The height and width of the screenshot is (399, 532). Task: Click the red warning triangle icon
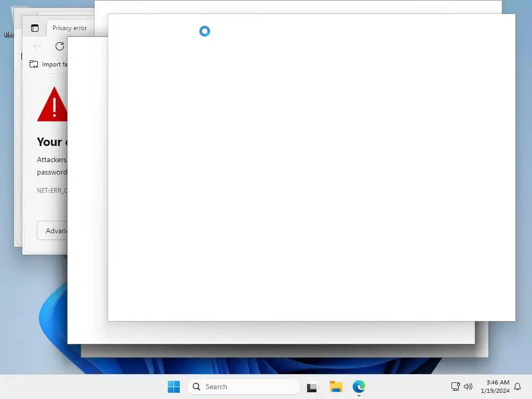52,104
